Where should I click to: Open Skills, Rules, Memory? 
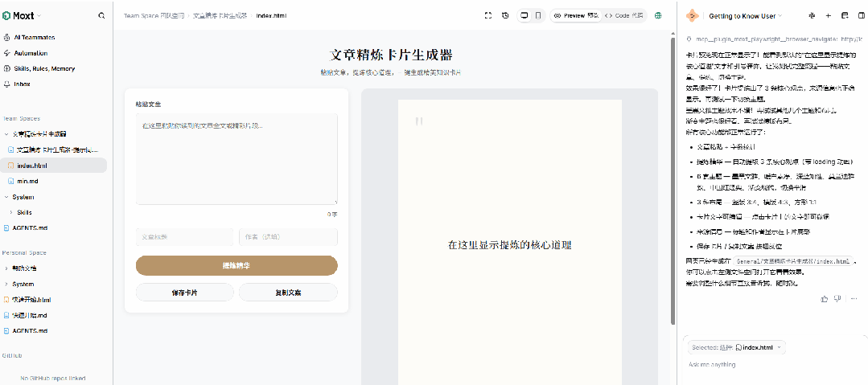(43, 68)
